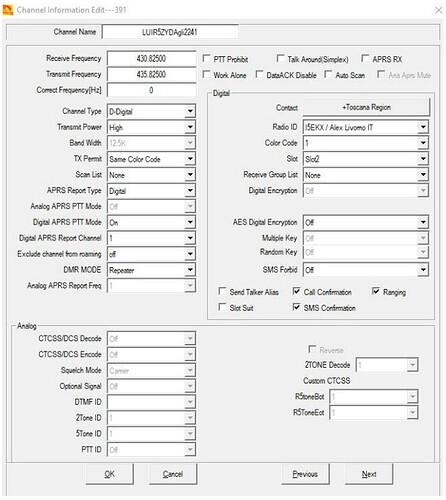This screenshot has width=446, height=500.
Task: Click the OK button
Action: [110, 474]
